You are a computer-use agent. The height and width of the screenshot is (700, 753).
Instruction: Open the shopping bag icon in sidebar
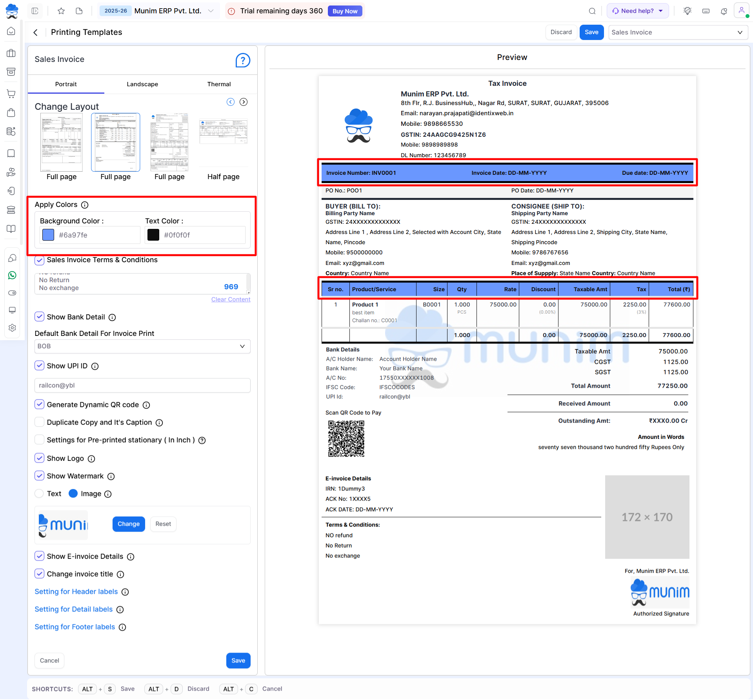[x=11, y=112]
